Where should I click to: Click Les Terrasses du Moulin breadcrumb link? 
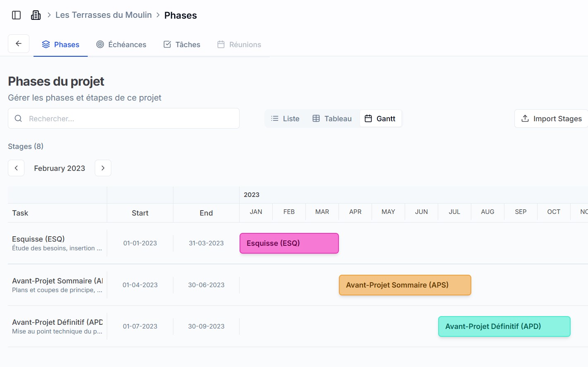click(103, 15)
